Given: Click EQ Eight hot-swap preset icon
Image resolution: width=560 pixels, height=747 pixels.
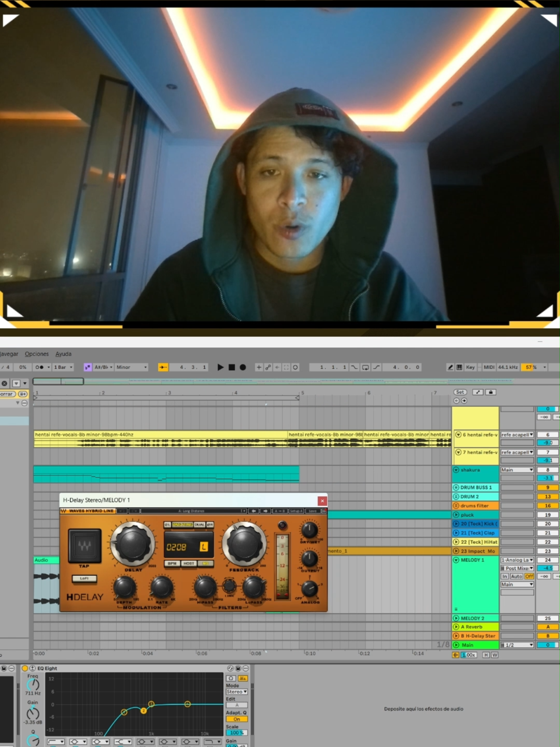Looking at the screenshot, I should (x=230, y=668).
